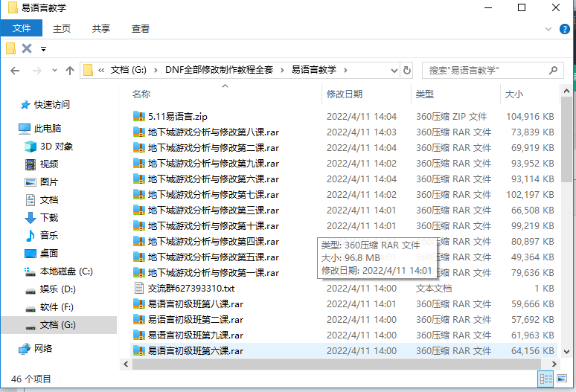Go forward with the forward arrow
The image size is (576, 392).
36,70
